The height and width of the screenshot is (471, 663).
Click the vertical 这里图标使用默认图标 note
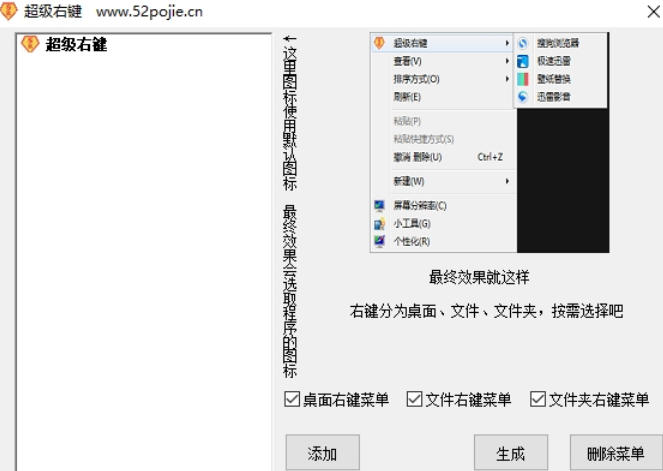point(290,113)
